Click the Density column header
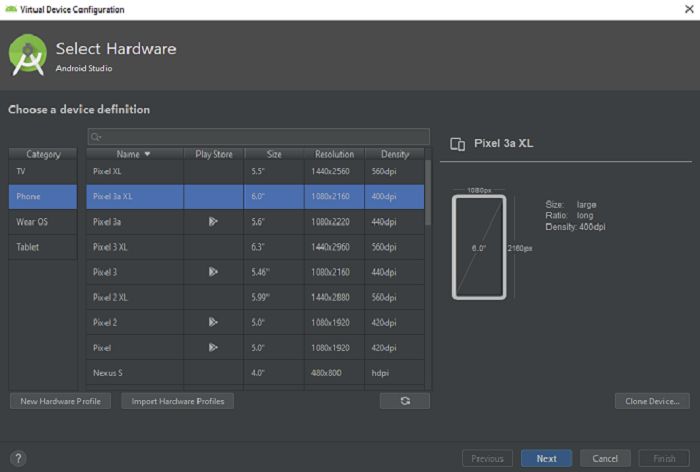This screenshot has height=472, width=700. pyautogui.click(x=395, y=154)
